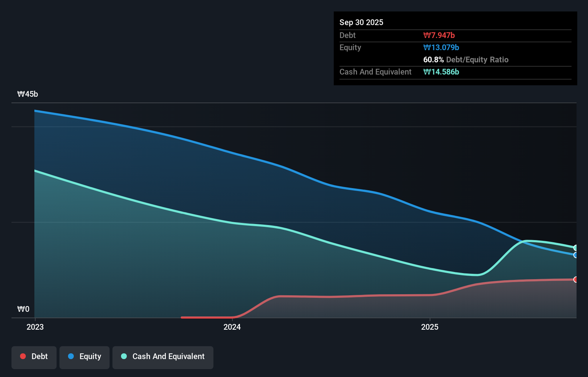Expand the Debt/Equity Ratio row

click(x=466, y=59)
